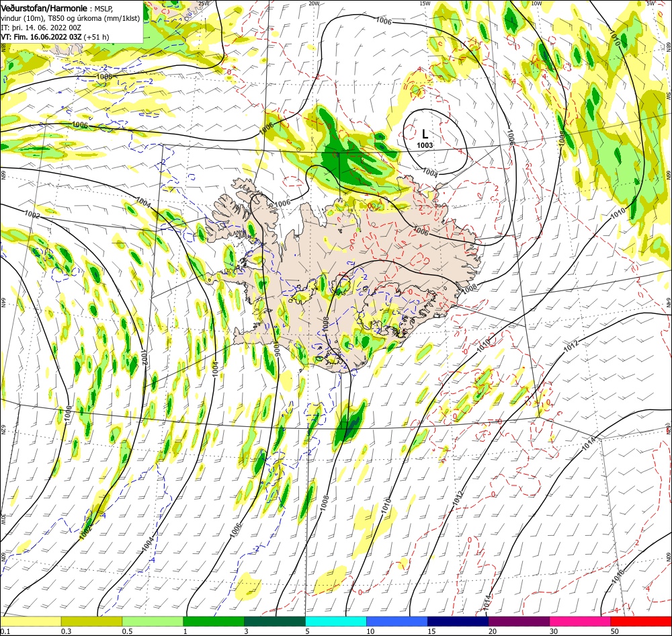The height and width of the screenshot is (636, 672).
Task: Click the '(+51 h)' forecast offset text
Action: click(96, 37)
